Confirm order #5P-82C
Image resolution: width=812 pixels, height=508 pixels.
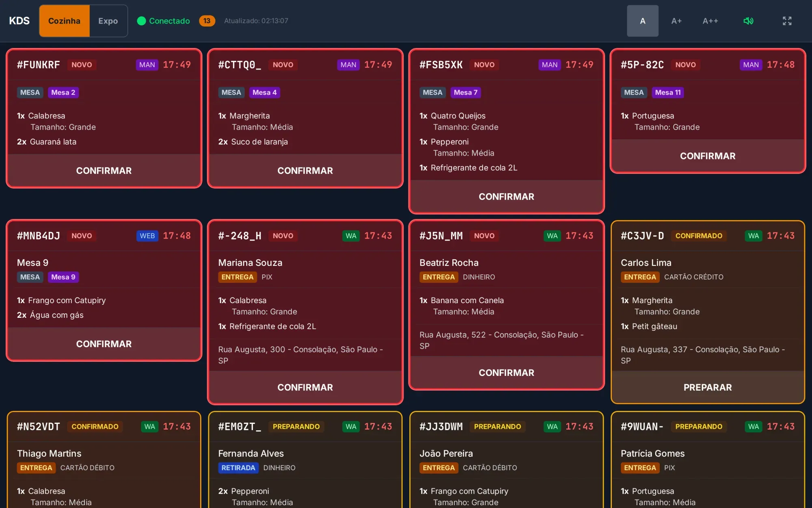(708, 156)
